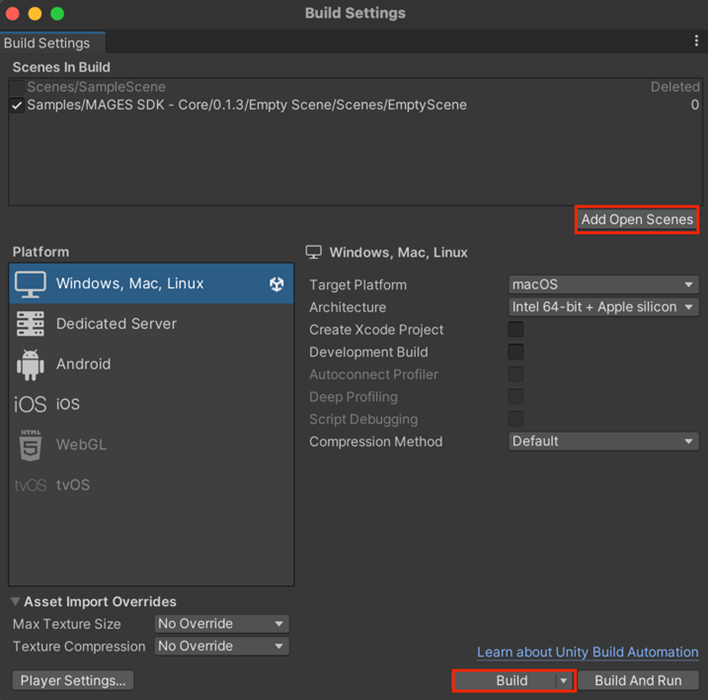708x700 pixels.
Task: Select the tvOS platform icon
Action: pyautogui.click(x=30, y=485)
